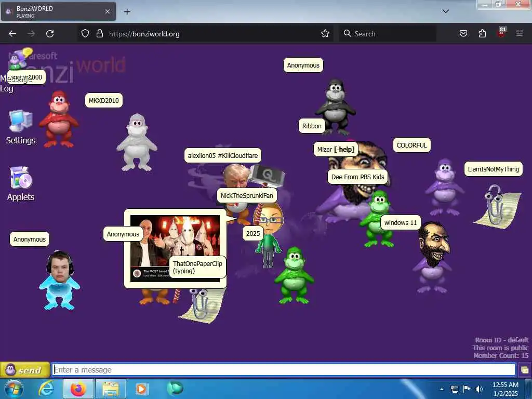Click the MKXD2010 name tag
Image resolution: width=532 pixels, height=399 pixels.
coord(103,100)
